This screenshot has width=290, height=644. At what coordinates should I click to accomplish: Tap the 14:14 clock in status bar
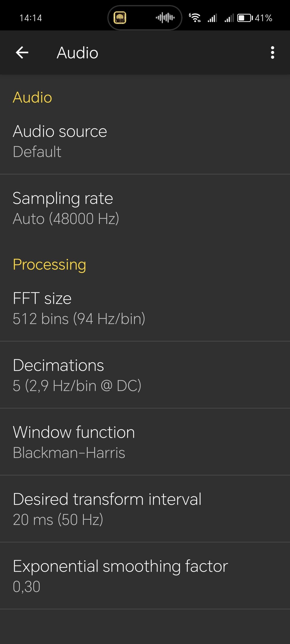click(31, 18)
